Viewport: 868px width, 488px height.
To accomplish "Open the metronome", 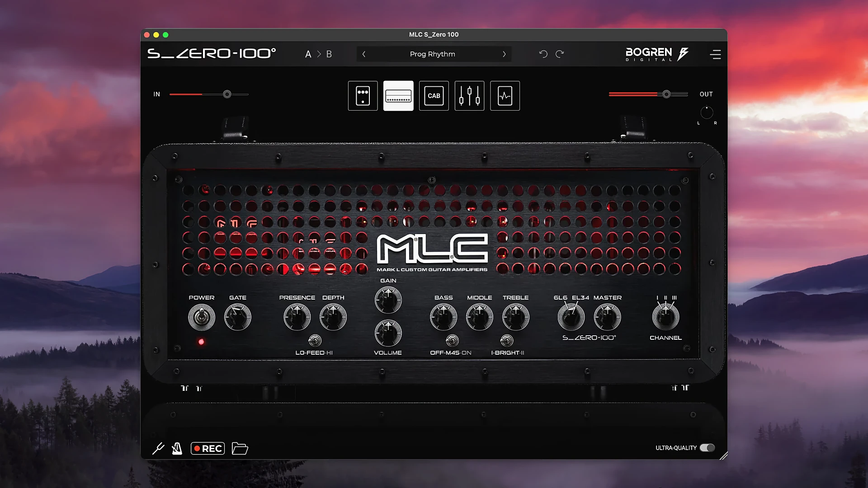I will (x=177, y=448).
